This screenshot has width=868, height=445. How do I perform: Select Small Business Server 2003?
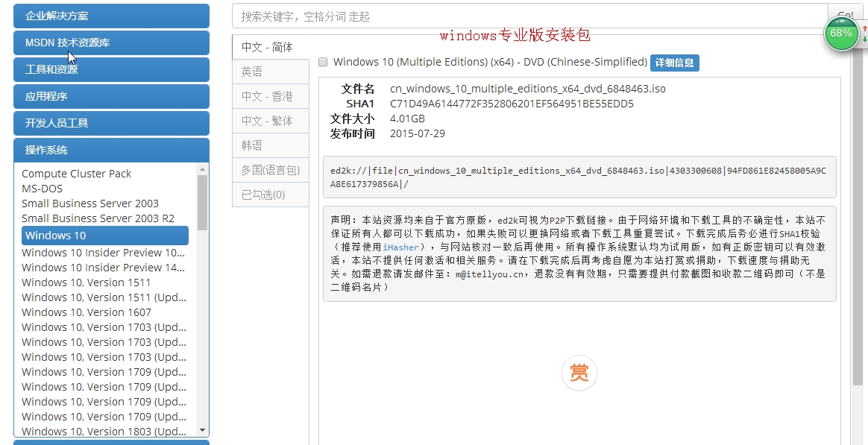pos(90,203)
